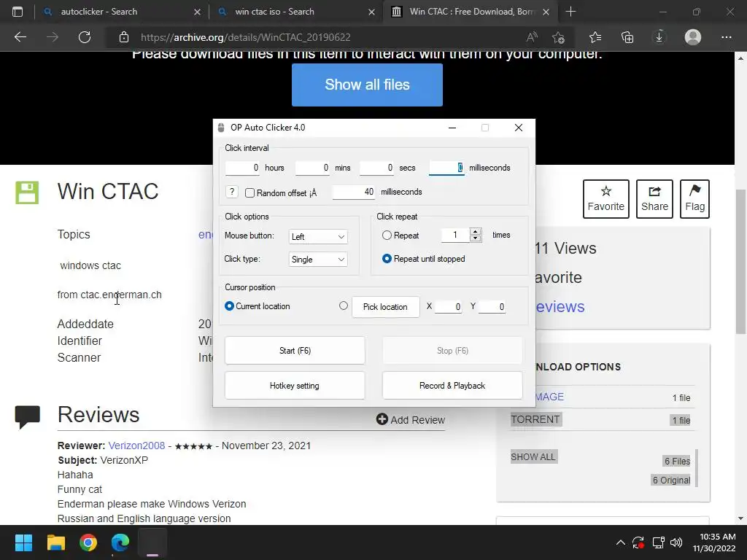Add page to favorites star-plus icon
Image resolution: width=747 pixels, height=560 pixels.
coord(558,37)
